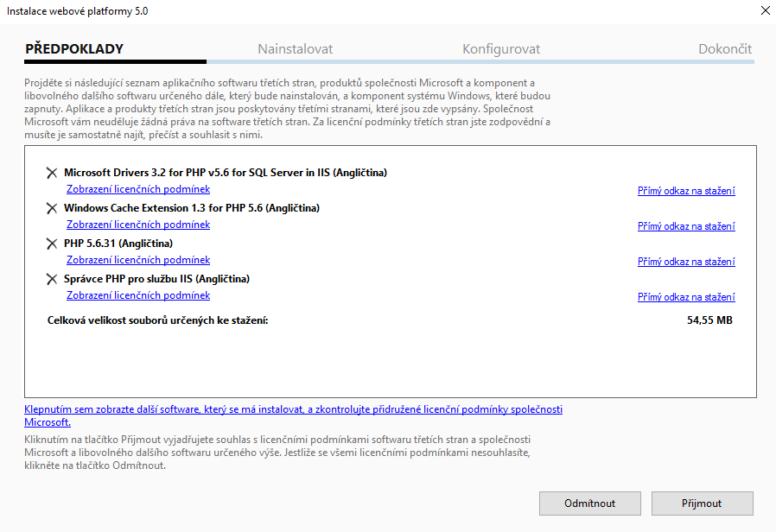Click the X icon beside PHP 5.6.31
The height and width of the screenshot is (532, 776).
coord(52,244)
